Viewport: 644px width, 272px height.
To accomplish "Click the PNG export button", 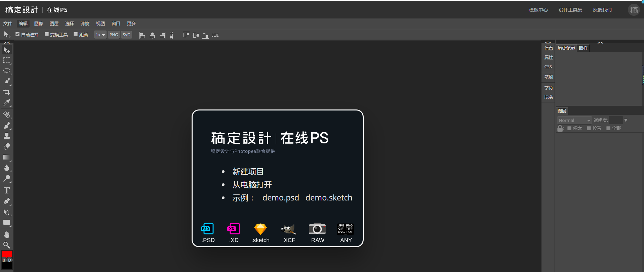I will tap(114, 35).
